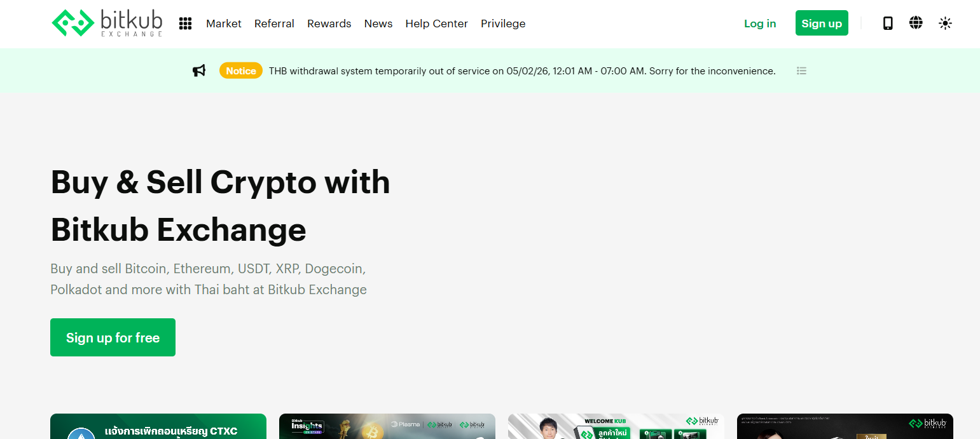Open the CTXC delisting announcement banner
Screen dimensions: 980x439
pos(158,426)
